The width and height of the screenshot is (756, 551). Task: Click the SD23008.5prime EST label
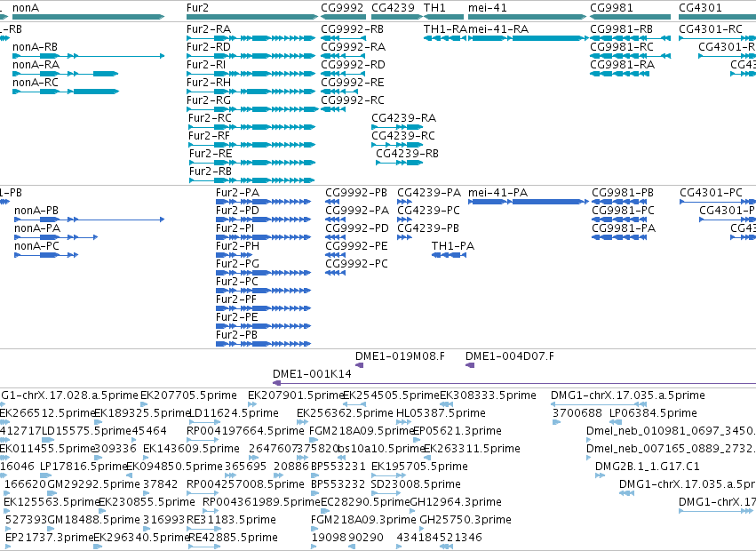pos(416,485)
